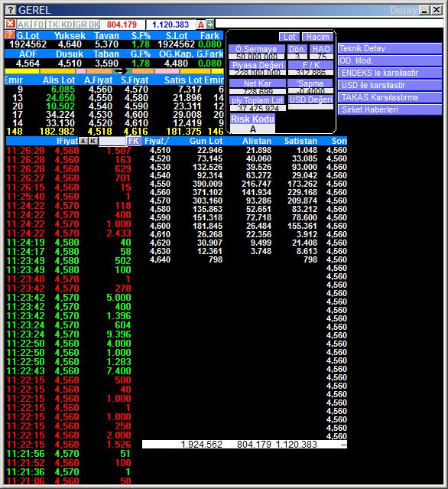This screenshot has width=448, height=489.
Task: Click the small K button next to IFiyat
Action: [x=93, y=141]
